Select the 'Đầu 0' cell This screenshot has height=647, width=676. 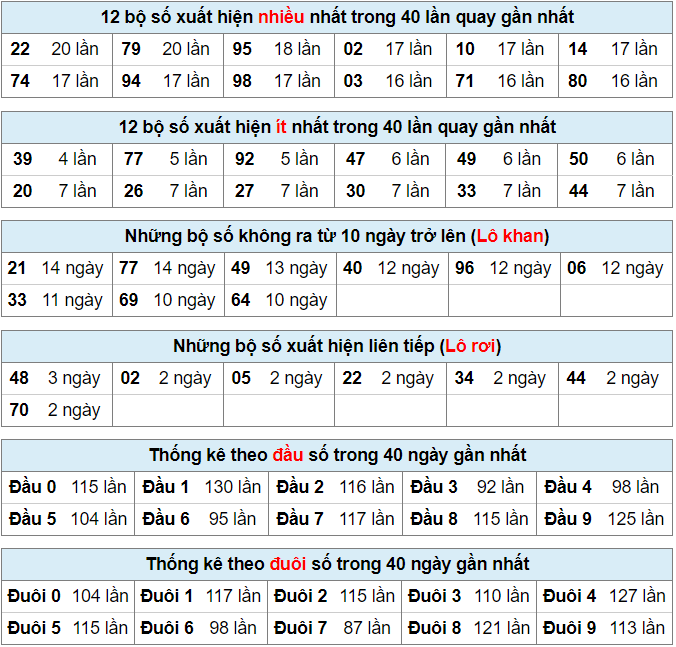(68, 487)
